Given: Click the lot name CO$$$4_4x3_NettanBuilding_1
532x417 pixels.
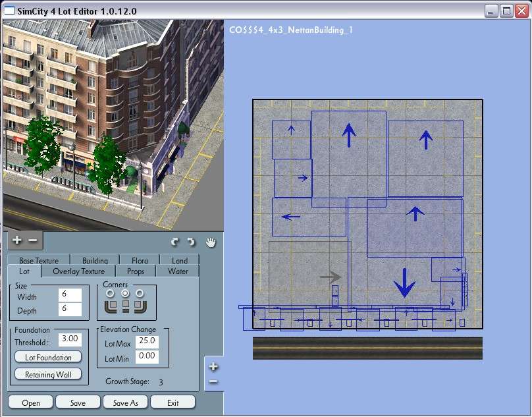Looking at the screenshot, I should pos(291,30).
